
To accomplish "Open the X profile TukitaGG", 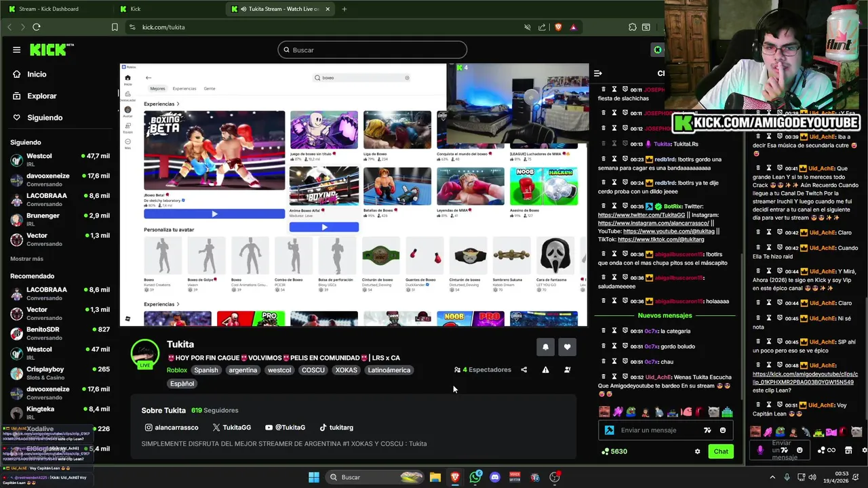I will 231,428.
